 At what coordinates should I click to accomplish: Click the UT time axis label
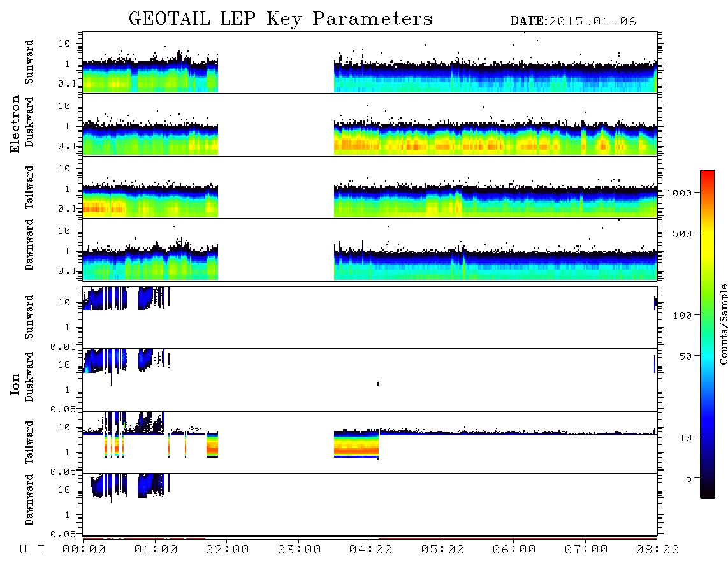(33, 550)
